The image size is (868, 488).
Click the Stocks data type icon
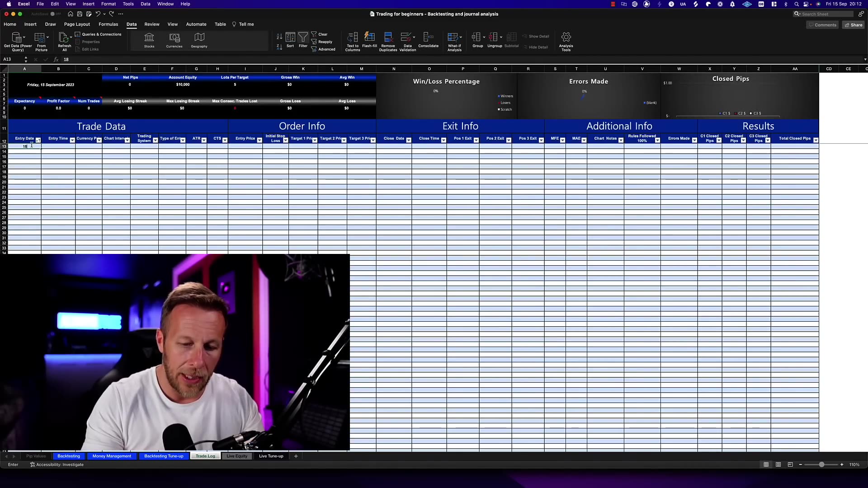point(149,38)
